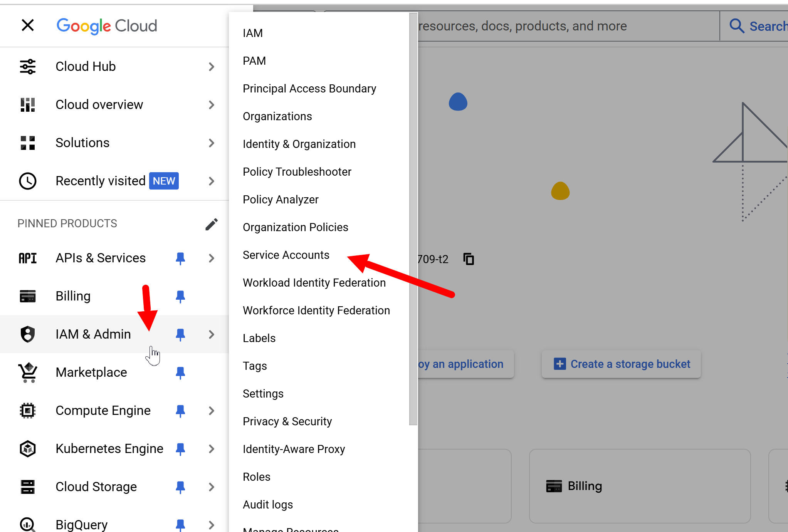
Task: Expand APIs & Services submenu chevron
Action: click(211, 258)
